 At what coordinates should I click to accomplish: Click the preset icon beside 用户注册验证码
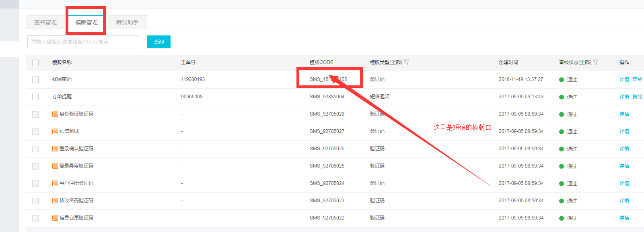click(55, 183)
